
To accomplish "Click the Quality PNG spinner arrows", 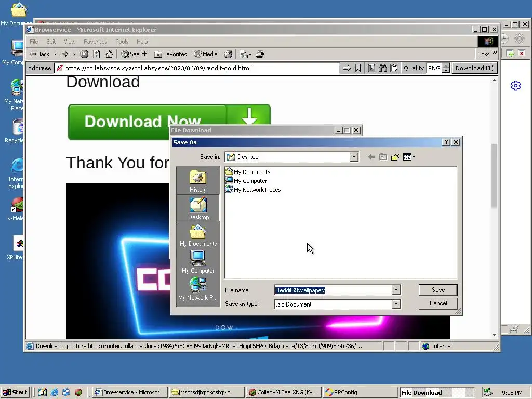I will tap(446, 68).
